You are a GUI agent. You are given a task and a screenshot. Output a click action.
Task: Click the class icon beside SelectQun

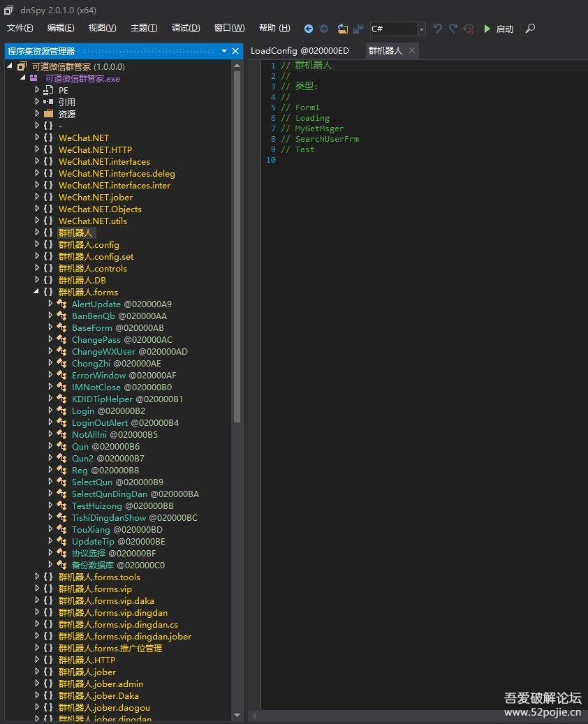[61, 482]
